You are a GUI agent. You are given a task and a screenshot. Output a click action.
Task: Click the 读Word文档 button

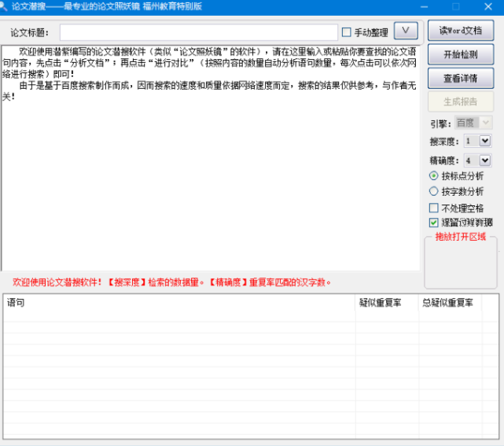(x=461, y=31)
